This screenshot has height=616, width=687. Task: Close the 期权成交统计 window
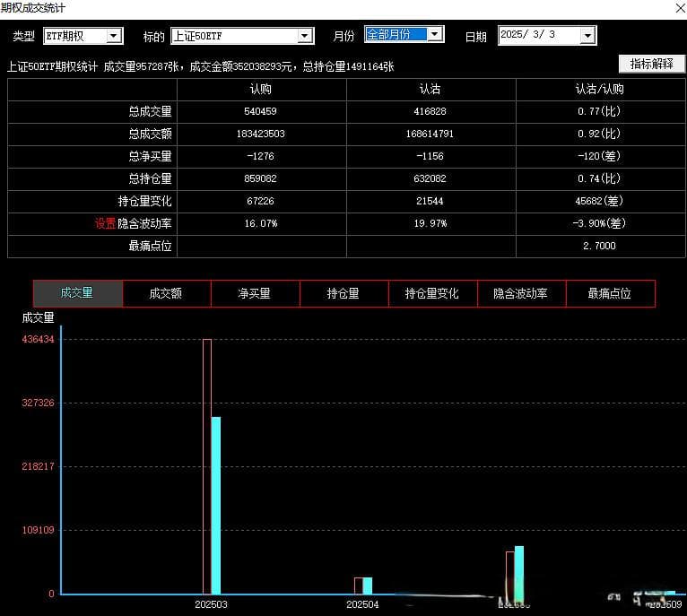681,7
